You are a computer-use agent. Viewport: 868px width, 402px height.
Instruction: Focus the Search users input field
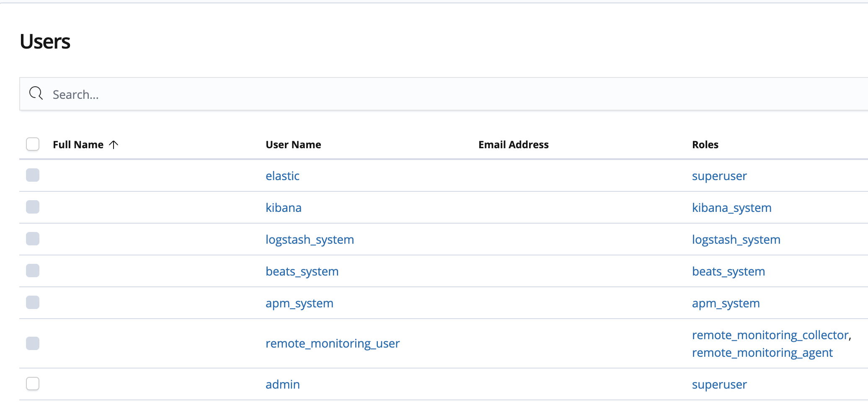point(444,94)
